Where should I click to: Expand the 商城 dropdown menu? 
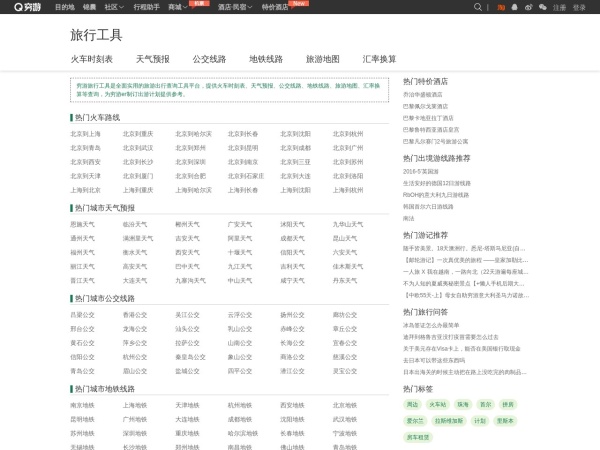point(179,6)
